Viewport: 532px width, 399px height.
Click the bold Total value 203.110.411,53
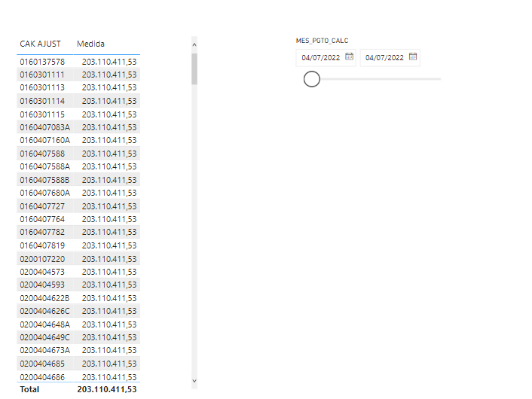click(107, 389)
